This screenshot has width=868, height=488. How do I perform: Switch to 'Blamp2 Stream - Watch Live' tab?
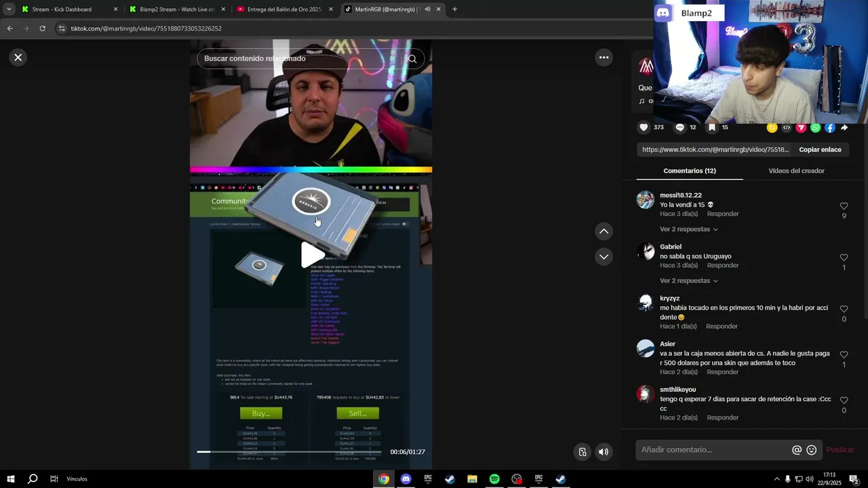[177, 9]
